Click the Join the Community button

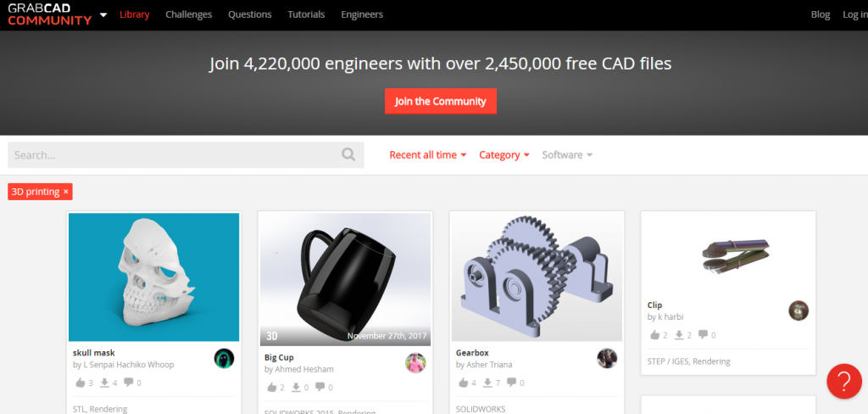(x=441, y=102)
